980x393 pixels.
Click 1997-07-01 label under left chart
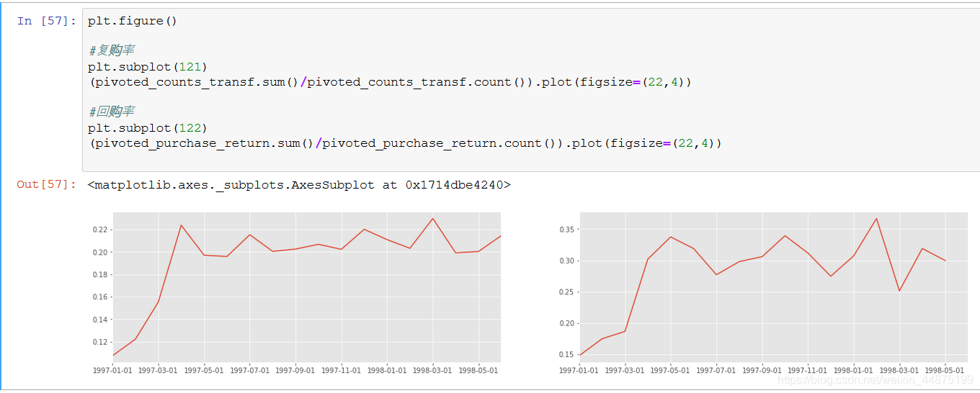tap(250, 371)
